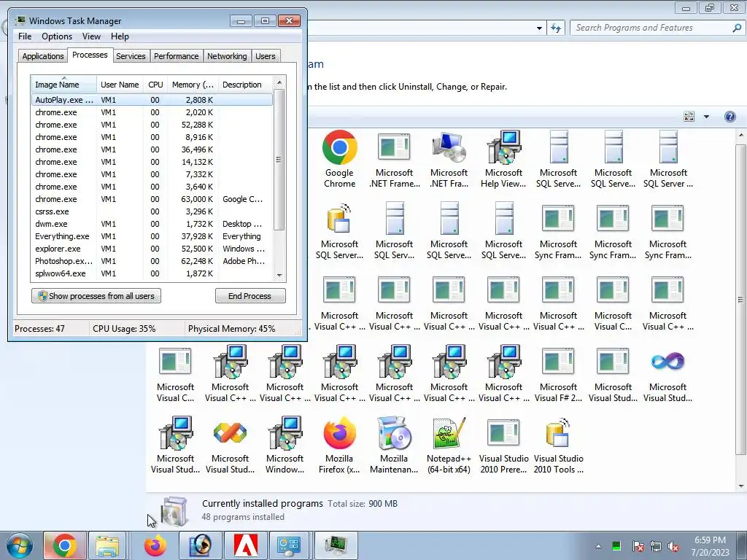This screenshot has width=747, height=560.
Task: Select the splwow64.exe process row
Action: [152, 273]
